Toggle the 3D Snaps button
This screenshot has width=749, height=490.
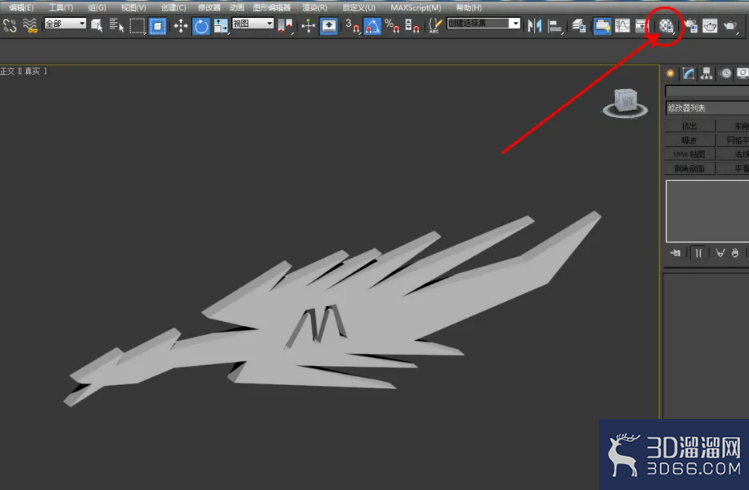(353, 26)
